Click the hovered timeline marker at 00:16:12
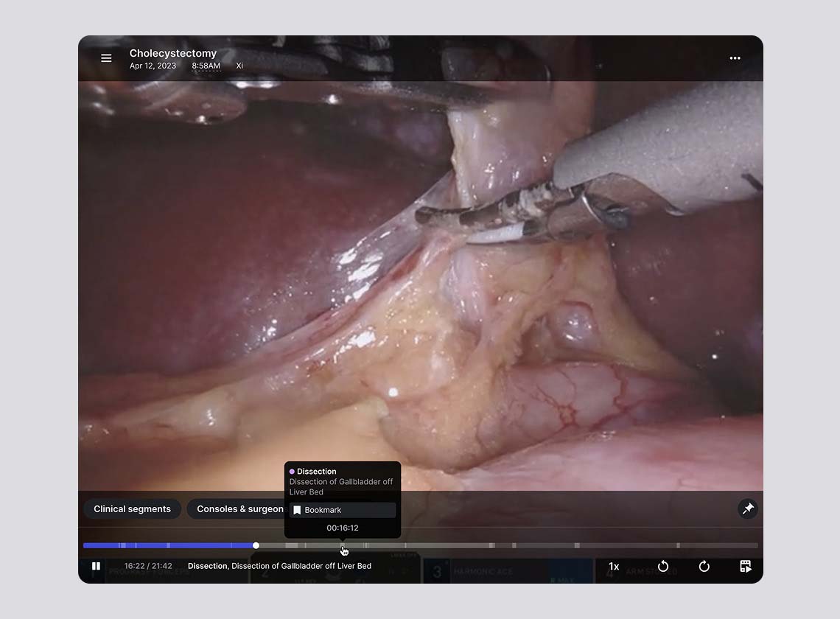 coord(343,545)
